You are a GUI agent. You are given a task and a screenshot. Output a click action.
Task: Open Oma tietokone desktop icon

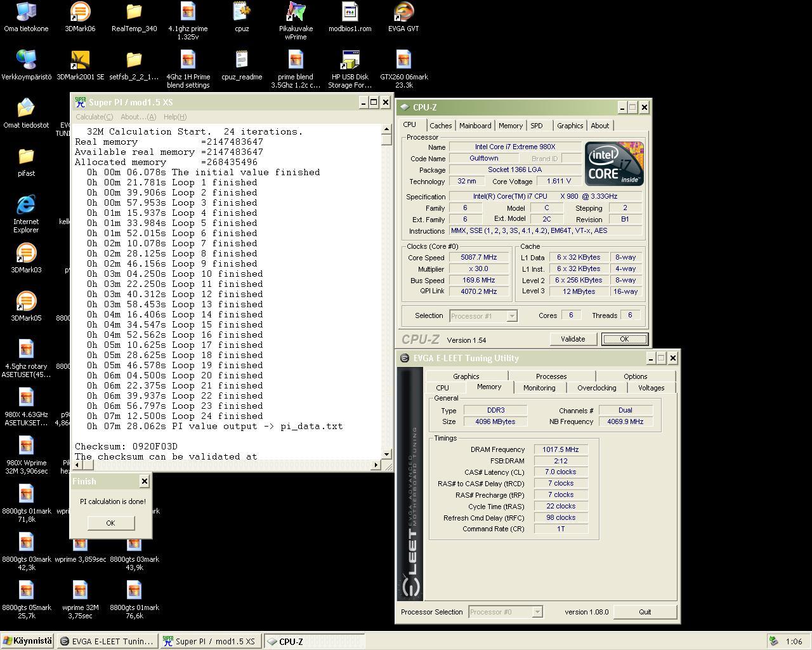26,17
